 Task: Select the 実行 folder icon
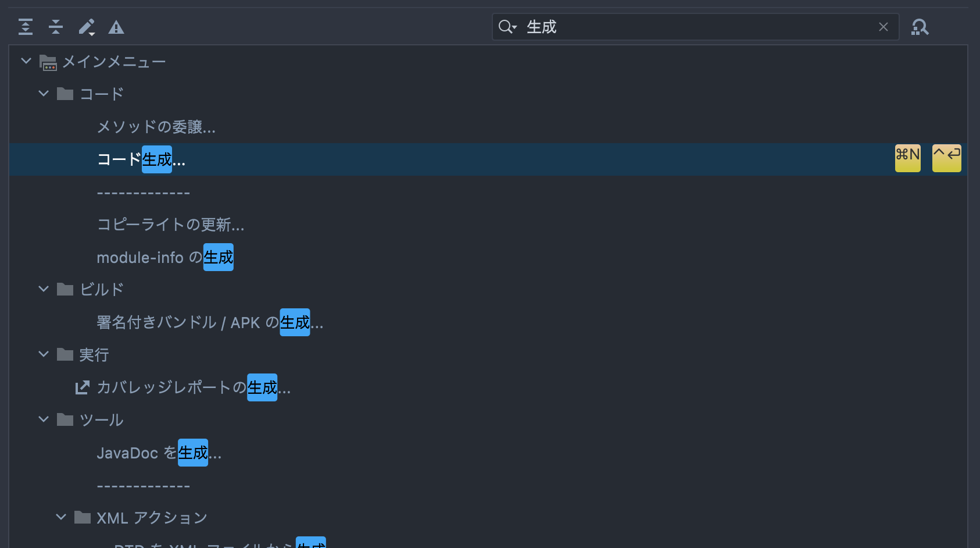65,354
